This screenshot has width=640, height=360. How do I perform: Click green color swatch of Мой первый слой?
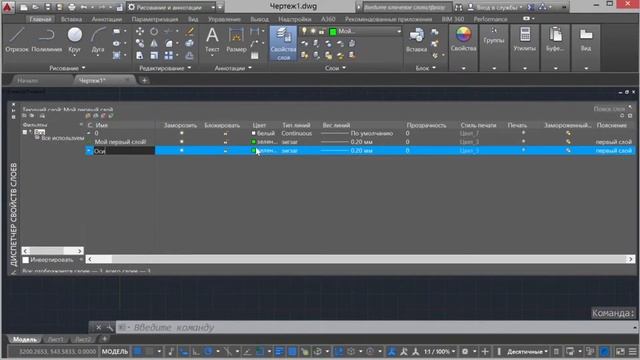coord(253,142)
